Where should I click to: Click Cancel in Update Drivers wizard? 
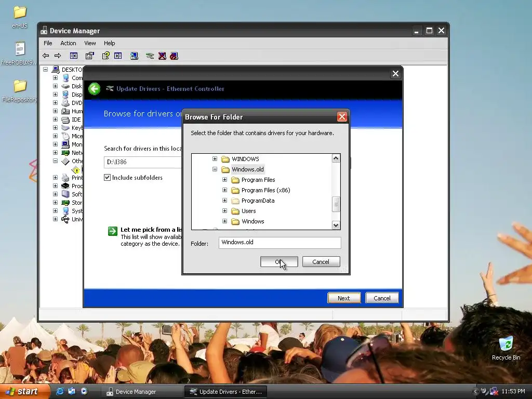(382, 298)
